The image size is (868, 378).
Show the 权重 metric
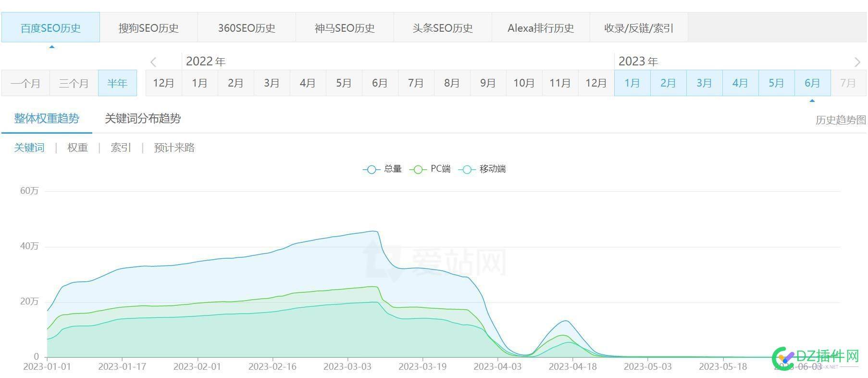[77, 148]
